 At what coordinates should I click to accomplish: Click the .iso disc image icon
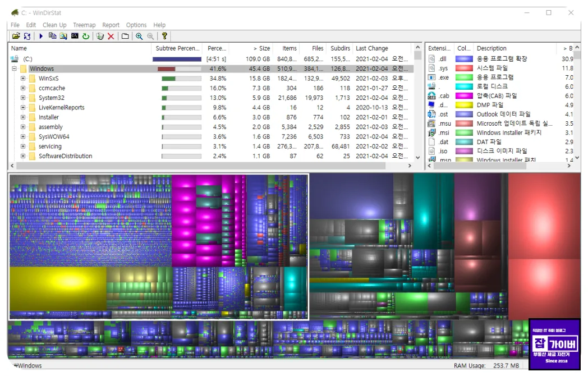point(432,151)
